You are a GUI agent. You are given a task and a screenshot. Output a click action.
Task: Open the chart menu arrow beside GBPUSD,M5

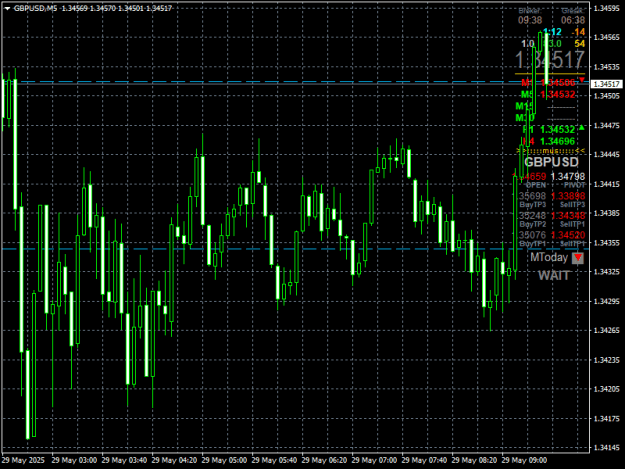tap(8, 8)
